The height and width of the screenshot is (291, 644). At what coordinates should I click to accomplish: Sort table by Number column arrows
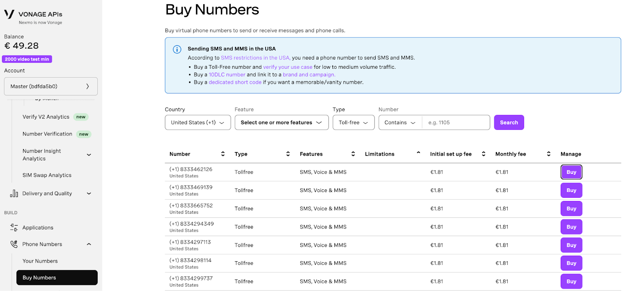pyautogui.click(x=223, y=154)
